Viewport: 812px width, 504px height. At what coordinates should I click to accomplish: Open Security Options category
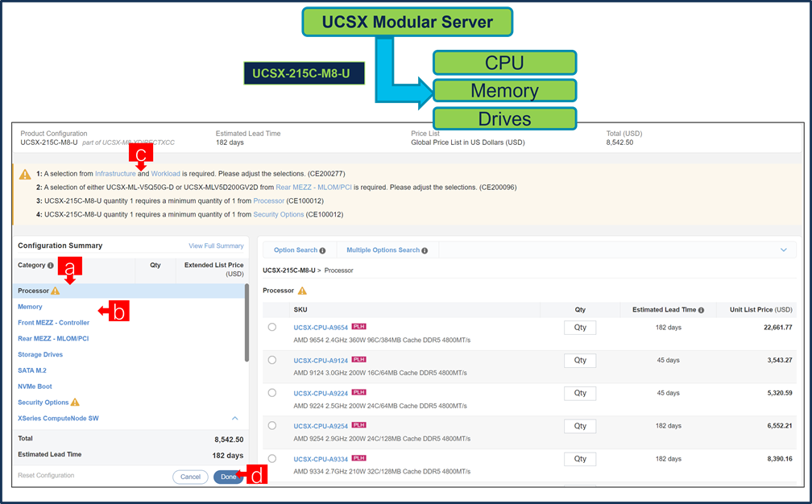pyautogui.click(x=43, y=403)
